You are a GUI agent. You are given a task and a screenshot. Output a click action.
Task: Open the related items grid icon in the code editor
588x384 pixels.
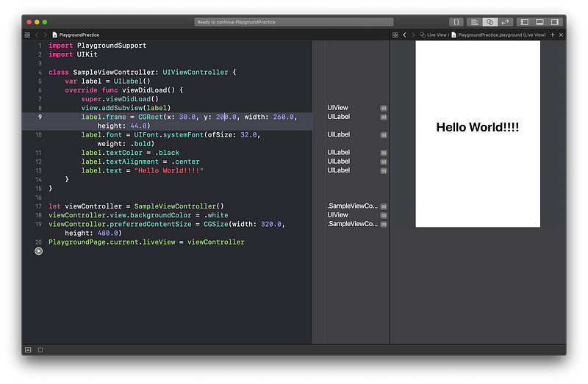(27, 35)
